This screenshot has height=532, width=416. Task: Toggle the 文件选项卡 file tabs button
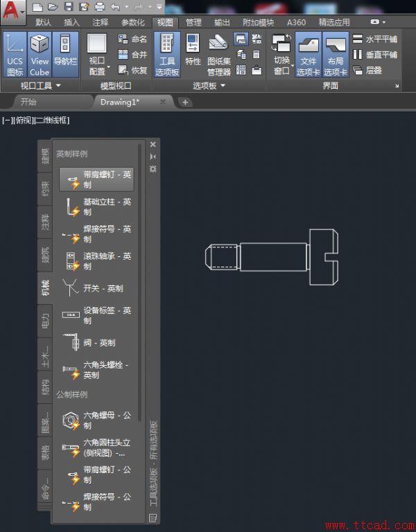tap(309, 54)
